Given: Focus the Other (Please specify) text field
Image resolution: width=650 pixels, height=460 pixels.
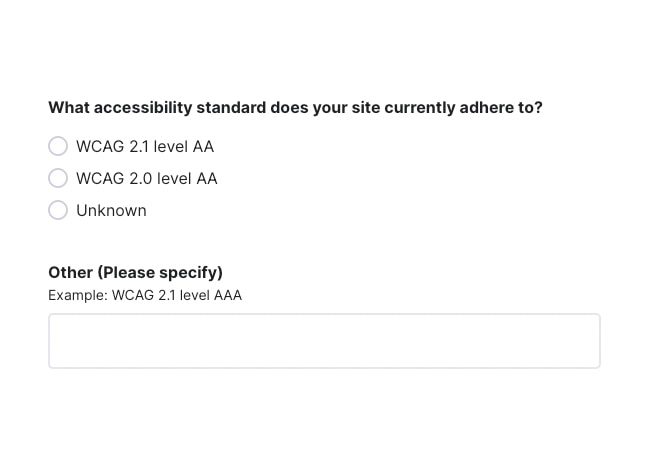Looking at the screenshot, I should (x=324, y=341).
